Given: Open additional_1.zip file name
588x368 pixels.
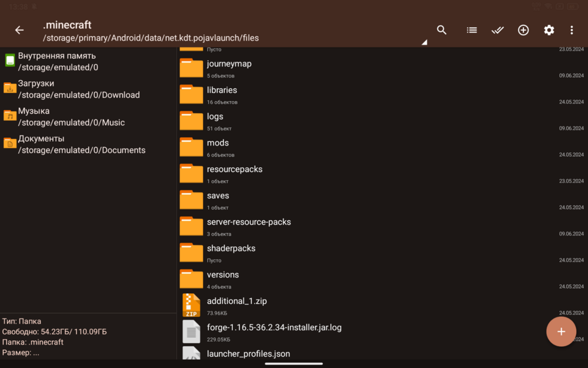Looking at the screenshot, I should point(237,301).
